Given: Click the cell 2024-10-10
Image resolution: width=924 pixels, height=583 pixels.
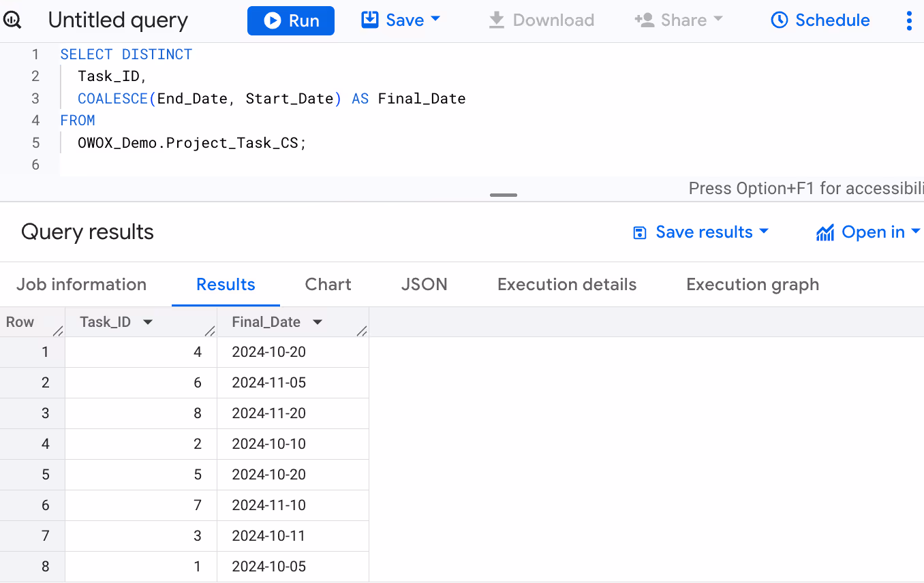Looking at the screenshot, I should 293,444.
